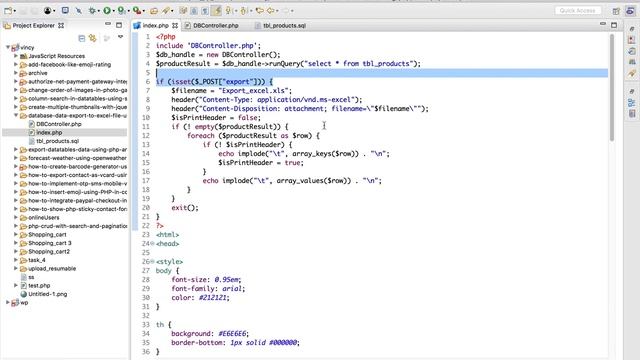
Task: Click the open folder toolbar icon
Action: tap(154, 11)
